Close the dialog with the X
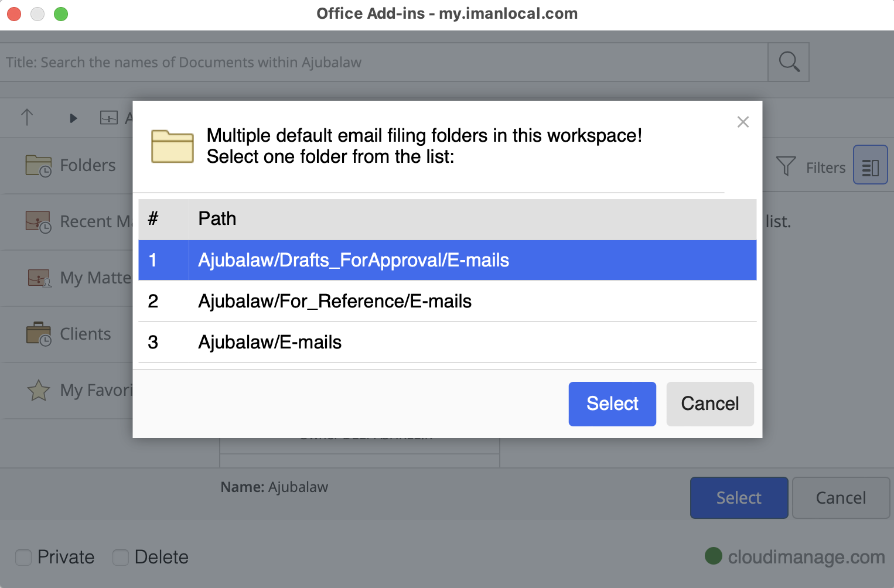Viewport: 894px width, 588px height. click(743, 122)
